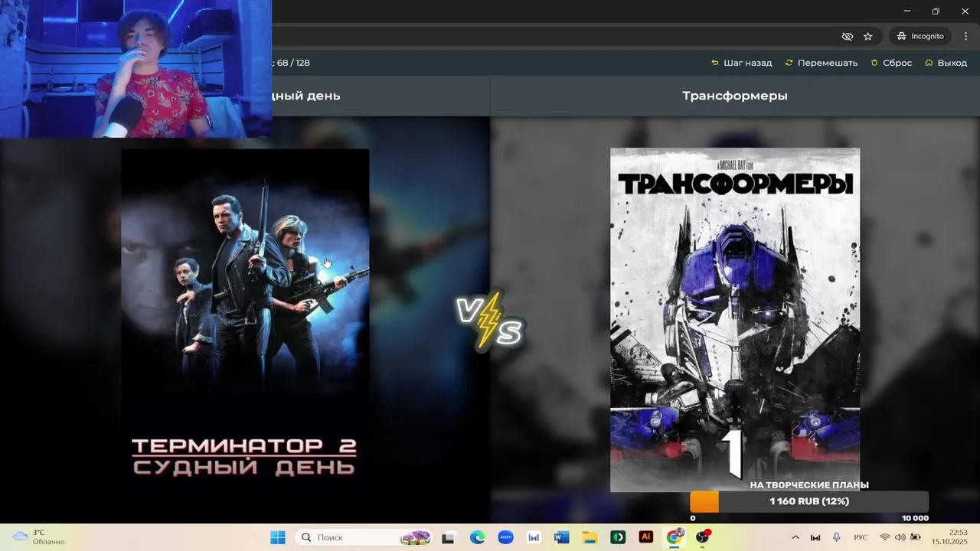Screen dimensions: 980x551
Task: Open the blue bar-chart app next to Zoom
Action: [x=534, y=537]
